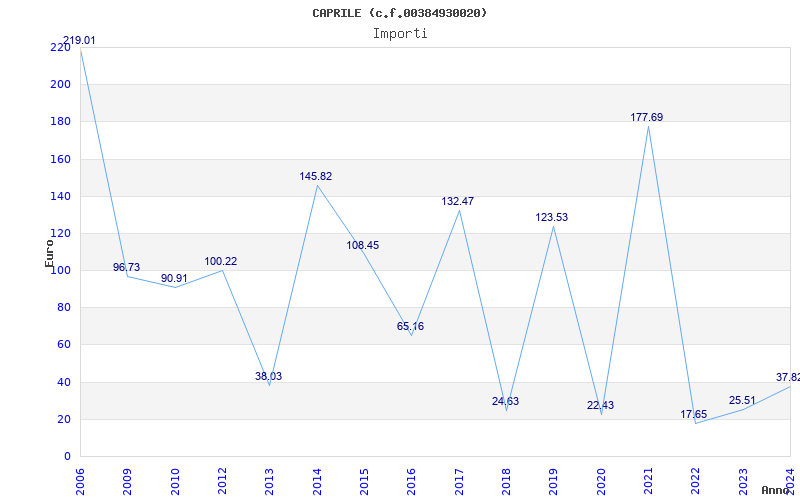Select the 96.73 data label
Image resolution: width=800 pixels, height=500 pixels.
[x=127, y=267]
